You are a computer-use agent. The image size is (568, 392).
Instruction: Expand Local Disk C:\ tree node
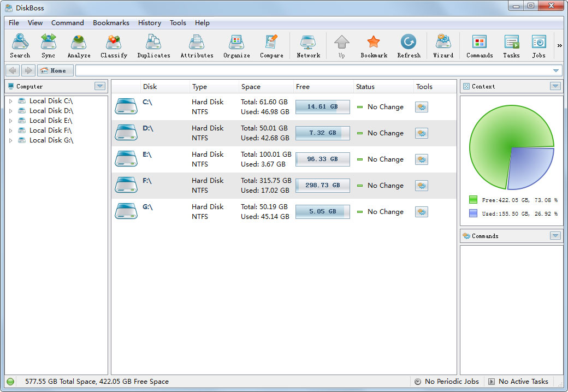coord(10,101)
